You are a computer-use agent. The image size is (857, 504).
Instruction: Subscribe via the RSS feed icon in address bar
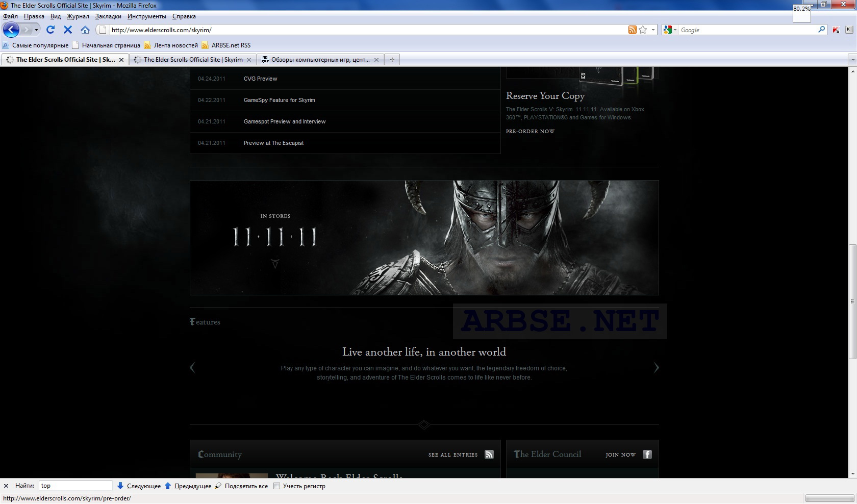coord(633,30)
